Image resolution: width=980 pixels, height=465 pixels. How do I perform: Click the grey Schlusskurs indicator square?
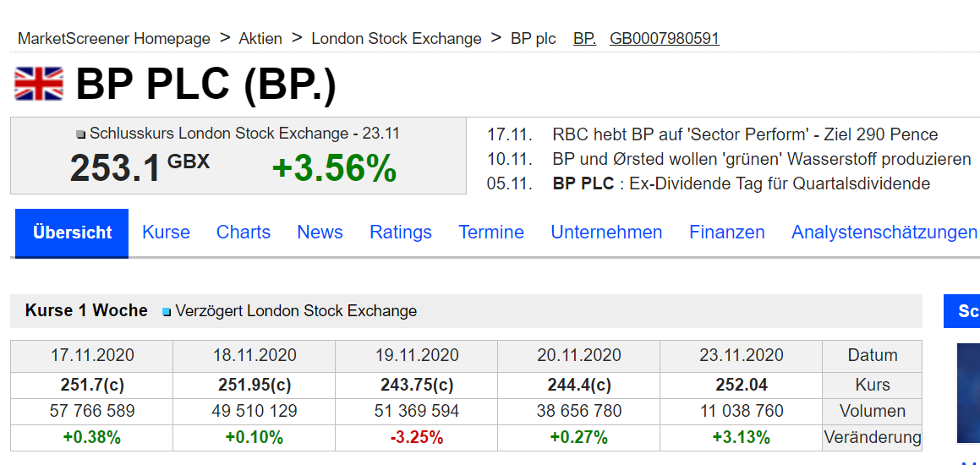point(81,134)
